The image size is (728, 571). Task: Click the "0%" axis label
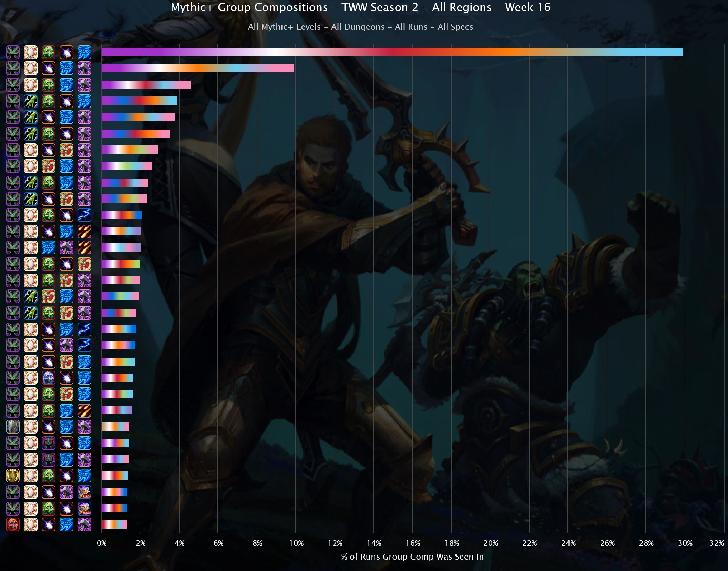(x=102, y=543)
